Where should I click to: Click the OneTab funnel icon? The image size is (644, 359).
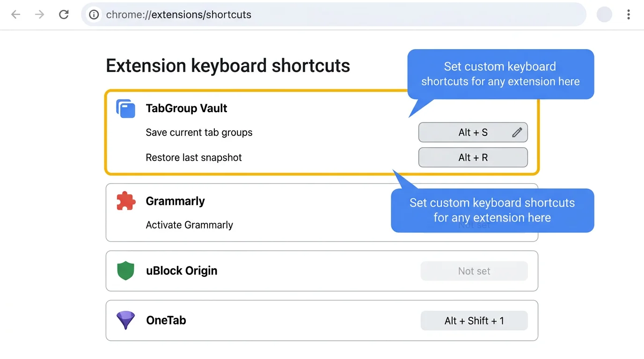point(125,321)
